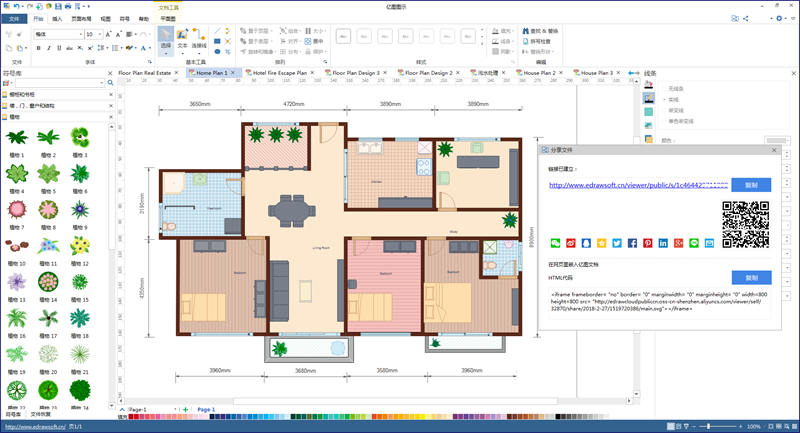Share via WeChat icon in share dialog
Screen dimensions: 800x433
coord(555,243)
